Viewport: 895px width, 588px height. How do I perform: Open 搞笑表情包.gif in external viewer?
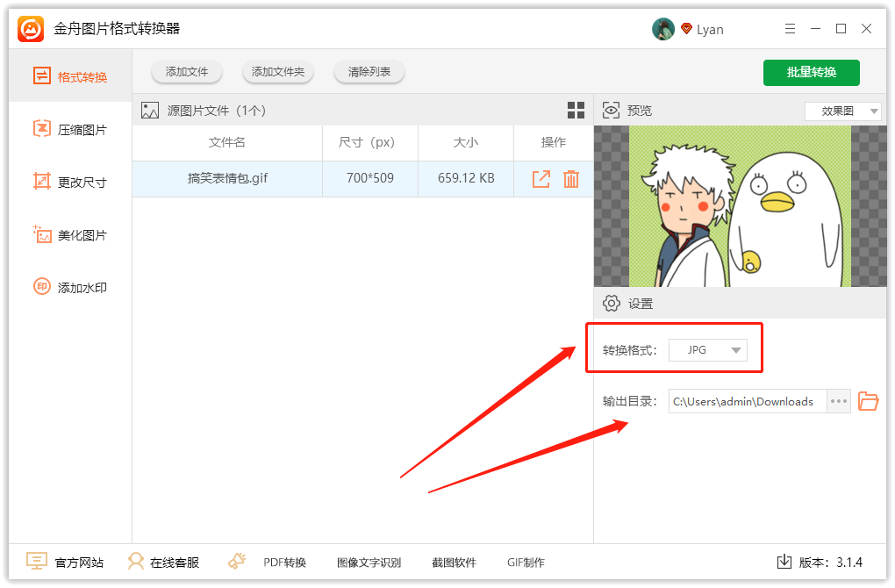(541, 177)
